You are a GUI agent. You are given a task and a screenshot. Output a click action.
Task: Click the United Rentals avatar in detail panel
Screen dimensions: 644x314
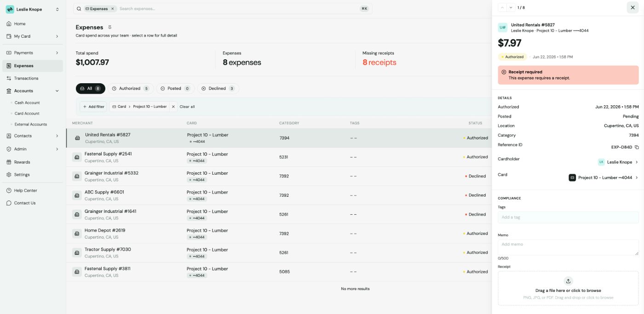(502, 28)
